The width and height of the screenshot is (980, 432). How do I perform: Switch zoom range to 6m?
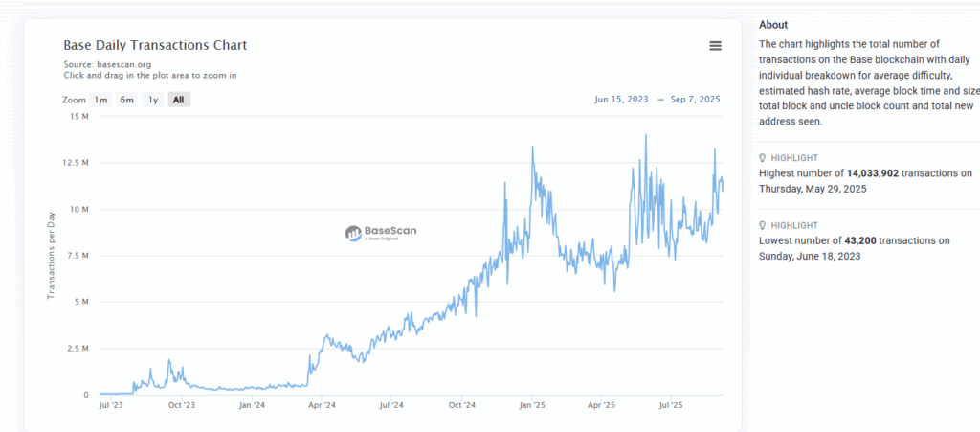(x=126, y=100)
